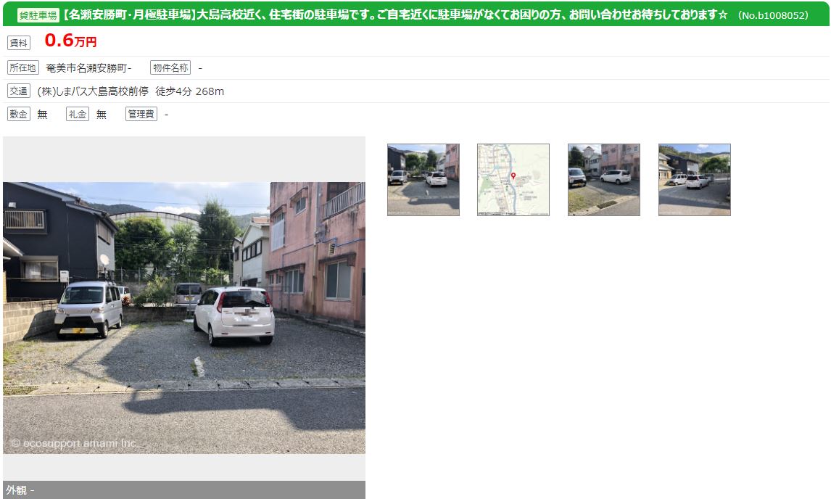Click the 賃料 label badge
The image size is (831, 504).
[x=19, y=43]
